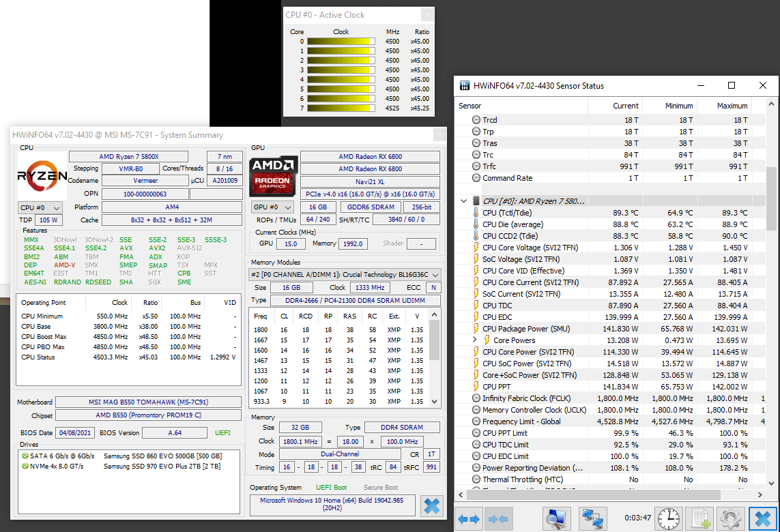Click the Microsoft Windows 10 Home field

pos(332,504)
